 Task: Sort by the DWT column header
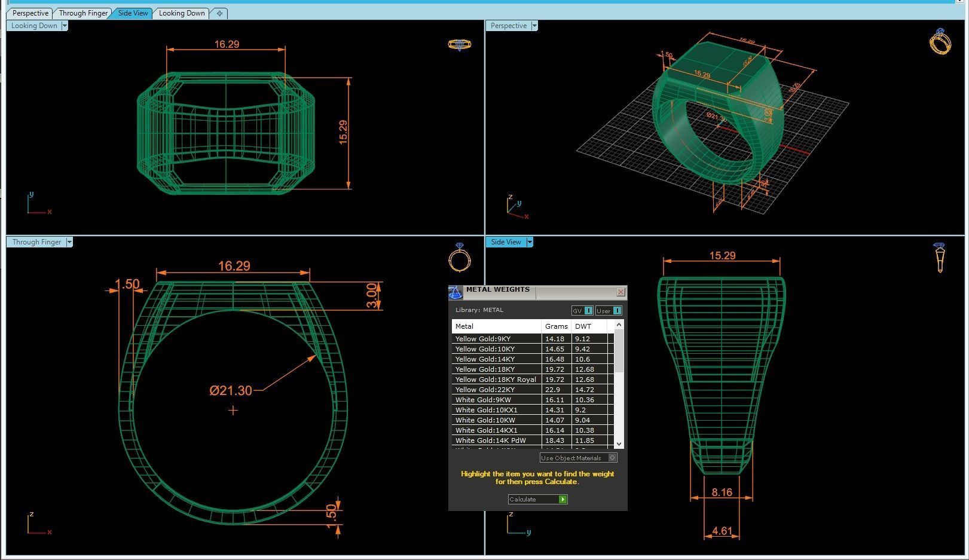click(x=589, y=326)
